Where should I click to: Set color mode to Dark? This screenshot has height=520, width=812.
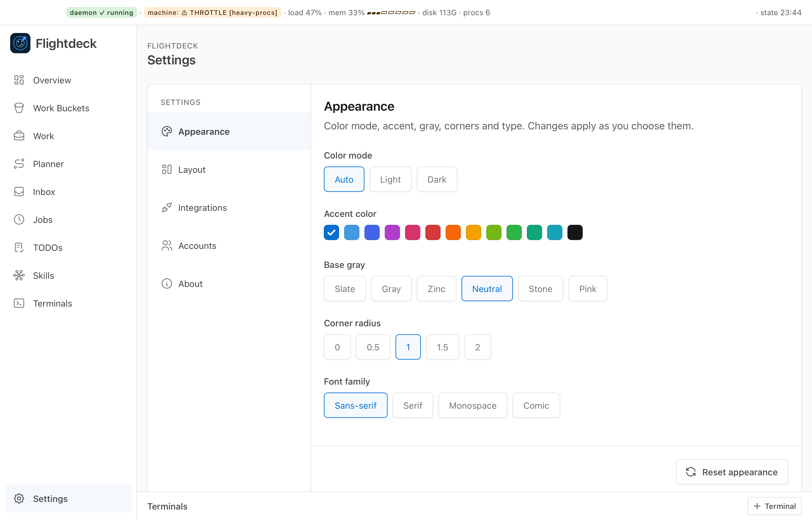coord(437,179)
